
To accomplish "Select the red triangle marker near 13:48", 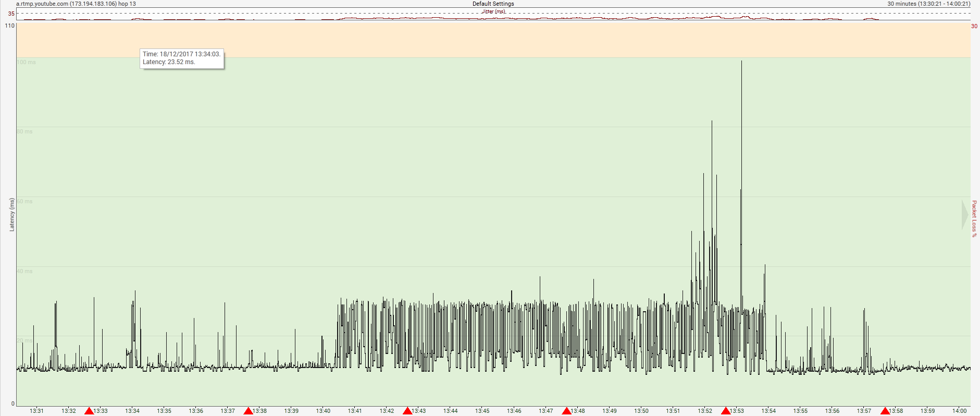I will [566, 411].
